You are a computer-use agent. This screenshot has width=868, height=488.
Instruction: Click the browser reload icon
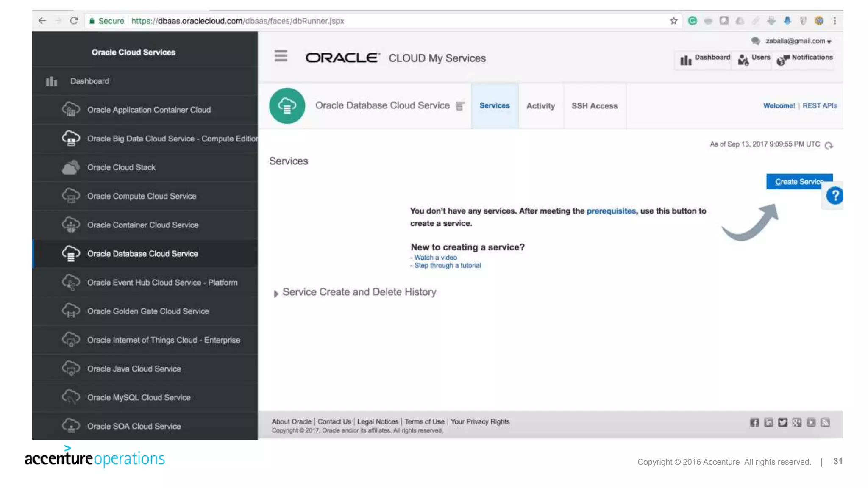click(74, 21)
